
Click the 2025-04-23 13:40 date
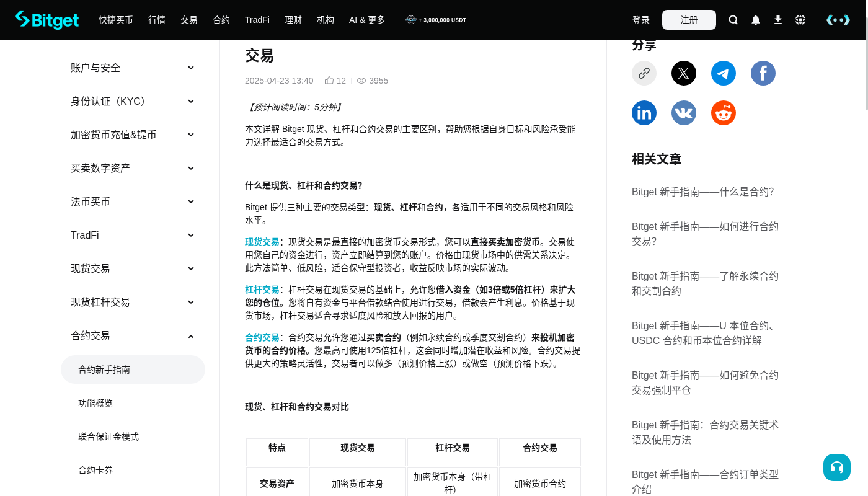coord(279,81)
